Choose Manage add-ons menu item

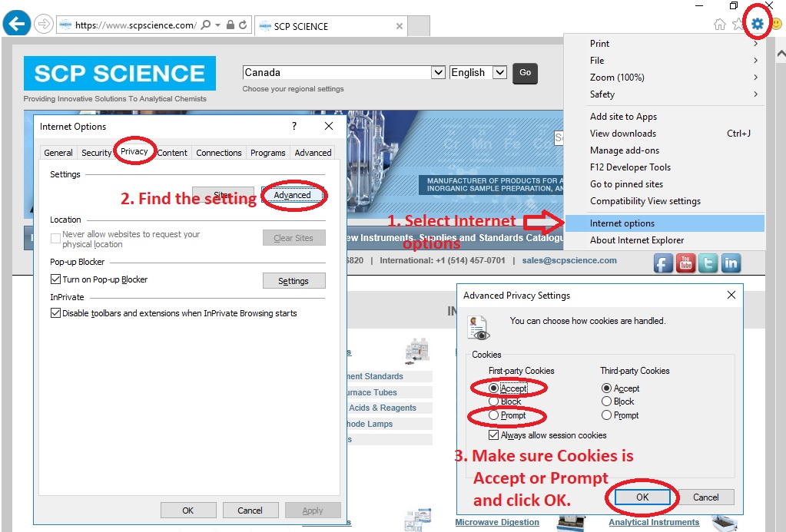665,150
